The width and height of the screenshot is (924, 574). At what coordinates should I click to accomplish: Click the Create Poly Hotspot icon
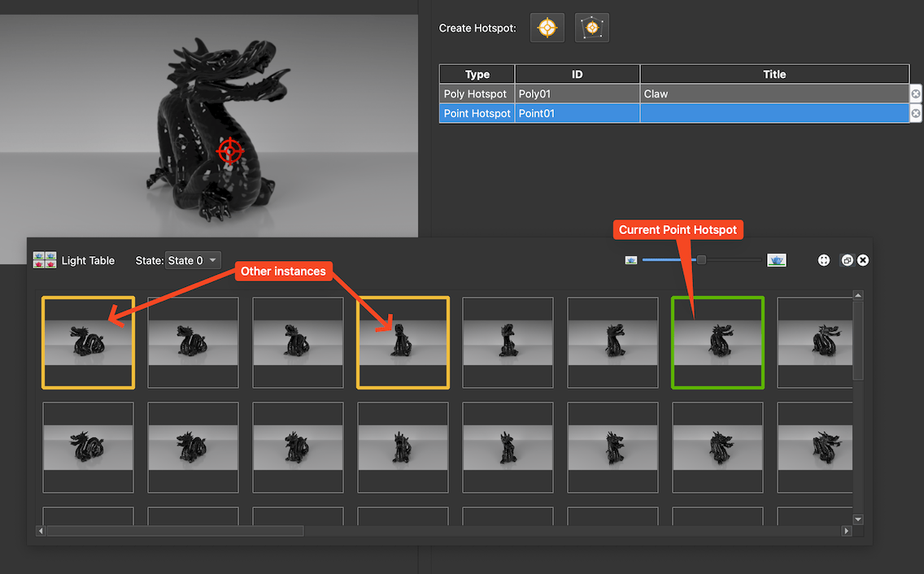point(592,28)
